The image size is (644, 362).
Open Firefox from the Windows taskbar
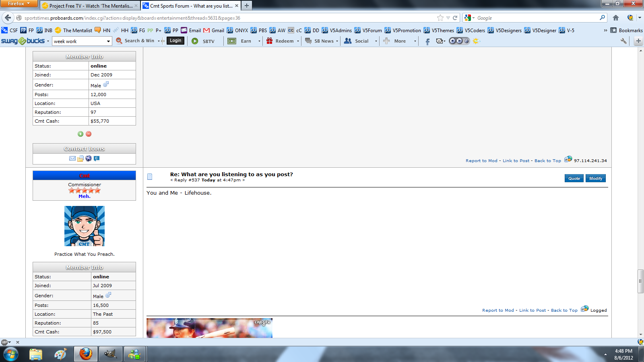click(x=86, y=354)
